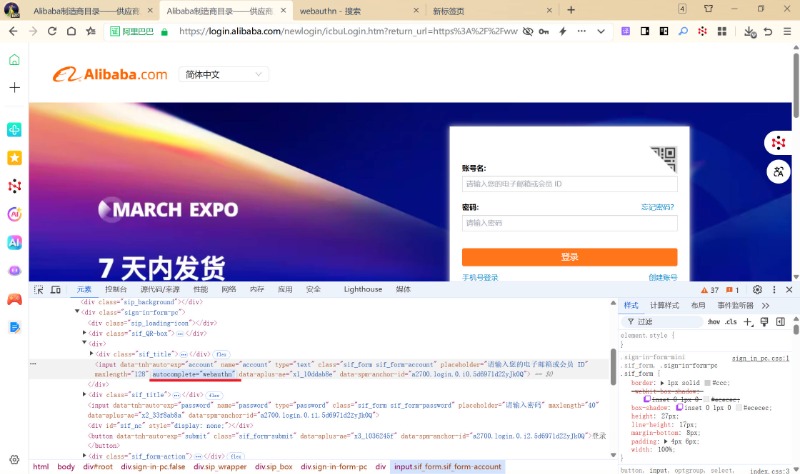Screen dimensions: 800x474
Task: Open the three-dots more options in address bar
Action: pos(581,31)
